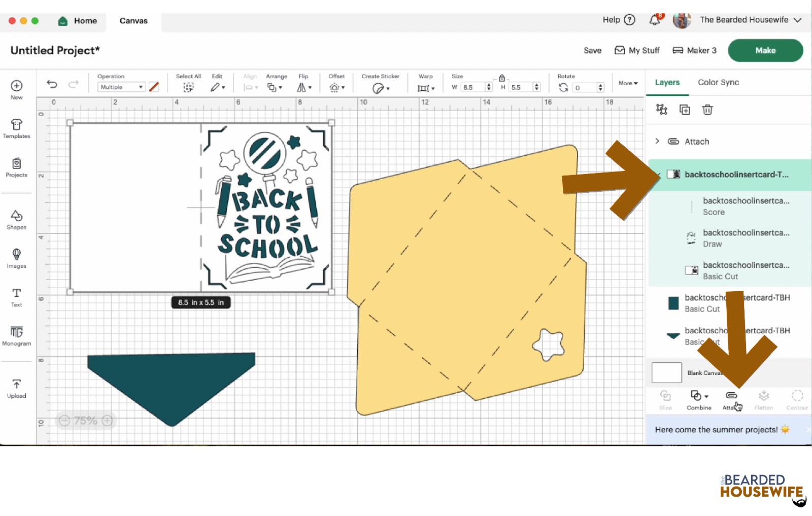Click the Width size input field
The height and width of the screenshot is (516, 812).
(x=472, y=87)
